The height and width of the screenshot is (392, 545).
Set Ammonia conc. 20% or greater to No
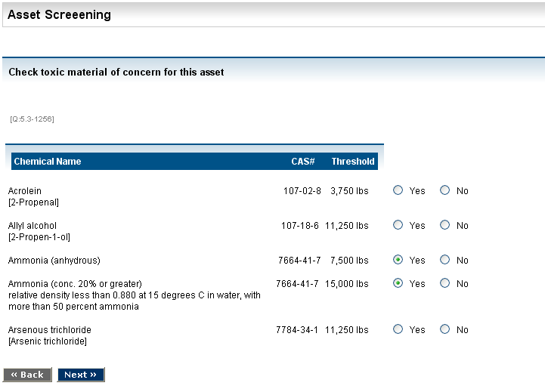click(444, 283)
